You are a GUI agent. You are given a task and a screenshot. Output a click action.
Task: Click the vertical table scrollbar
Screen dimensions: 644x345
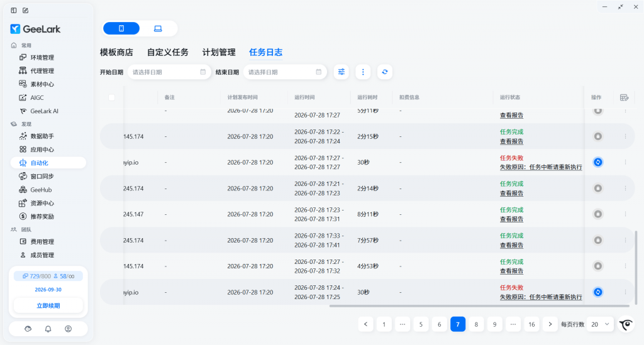636,268
